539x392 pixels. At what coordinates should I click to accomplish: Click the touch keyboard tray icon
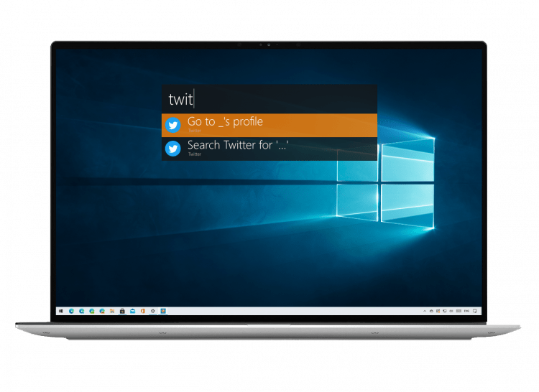click(x=459, y=311)
